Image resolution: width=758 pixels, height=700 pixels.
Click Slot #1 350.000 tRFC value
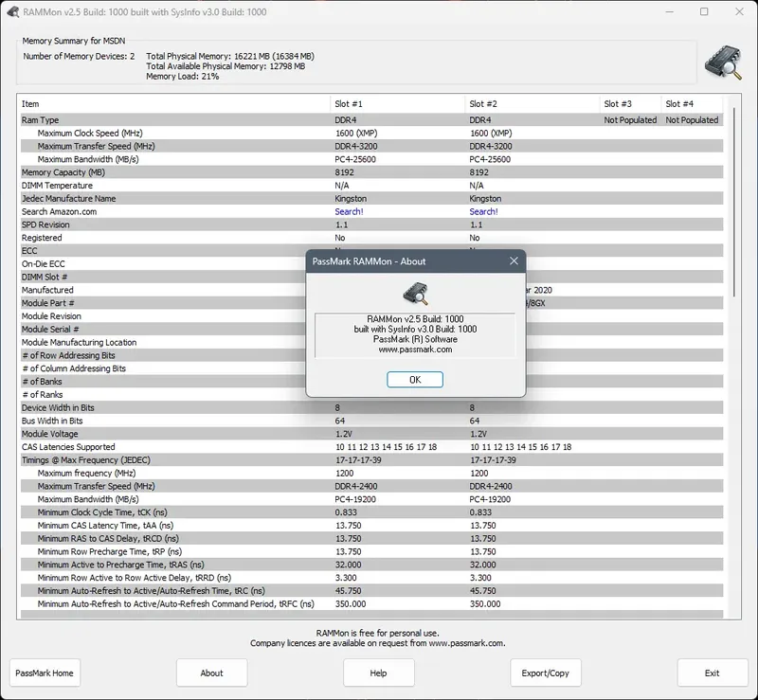(351, 603)
